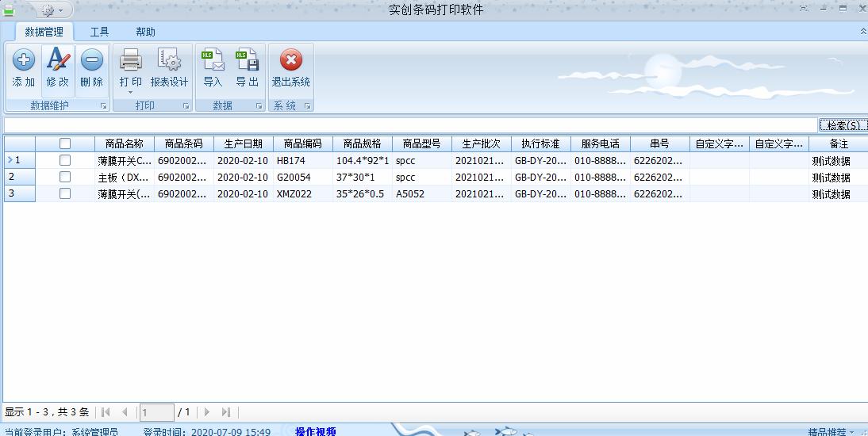Viewport: 868px width, 436px height.
Task: Open the 操作视频 link
Action: (316, 431)
